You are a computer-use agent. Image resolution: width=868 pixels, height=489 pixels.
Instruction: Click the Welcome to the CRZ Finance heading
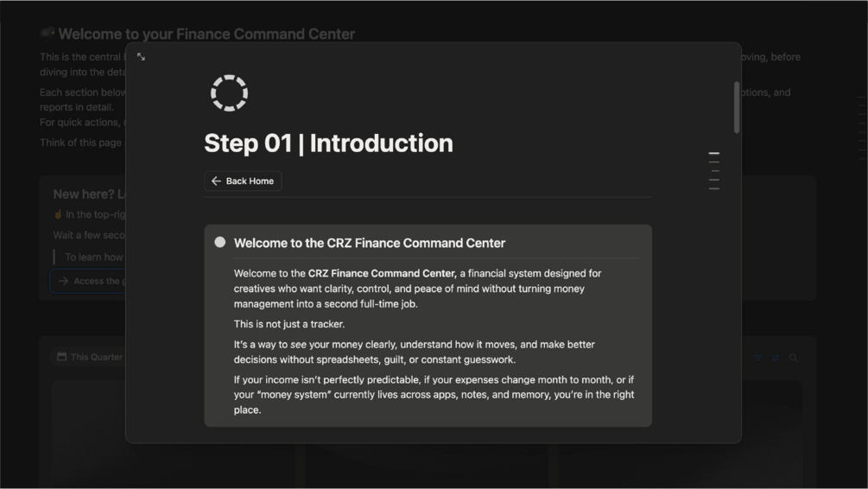[369, 244]
